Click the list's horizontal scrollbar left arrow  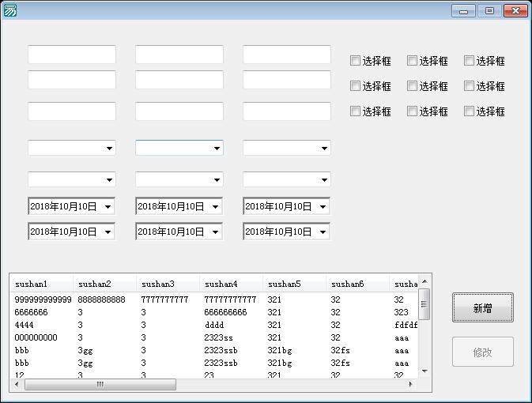[17, 385]
